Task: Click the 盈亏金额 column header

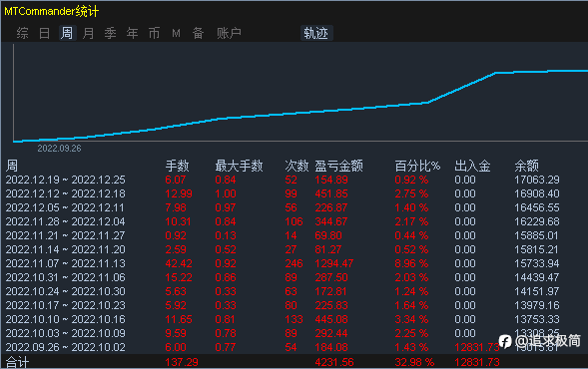Action: coord(338,166)
